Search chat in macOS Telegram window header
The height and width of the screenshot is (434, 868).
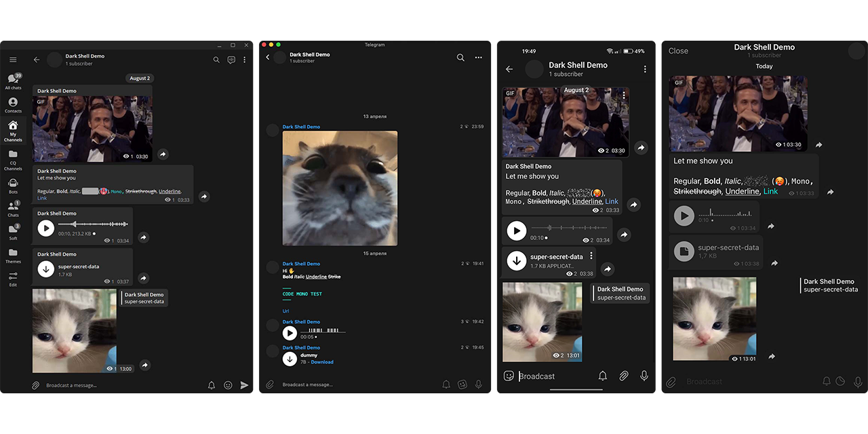(x=460, y=58)
